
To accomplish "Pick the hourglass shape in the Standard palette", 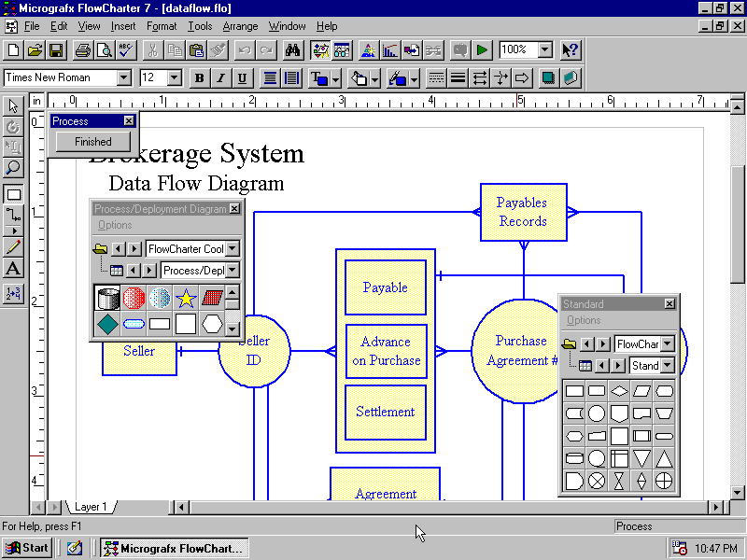I will pos(619,481).
